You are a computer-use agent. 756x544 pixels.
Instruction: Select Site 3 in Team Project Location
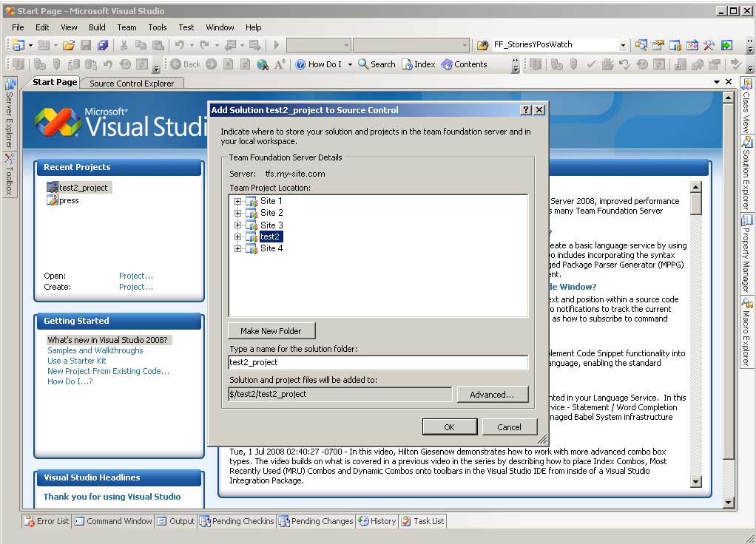[271, 225]
